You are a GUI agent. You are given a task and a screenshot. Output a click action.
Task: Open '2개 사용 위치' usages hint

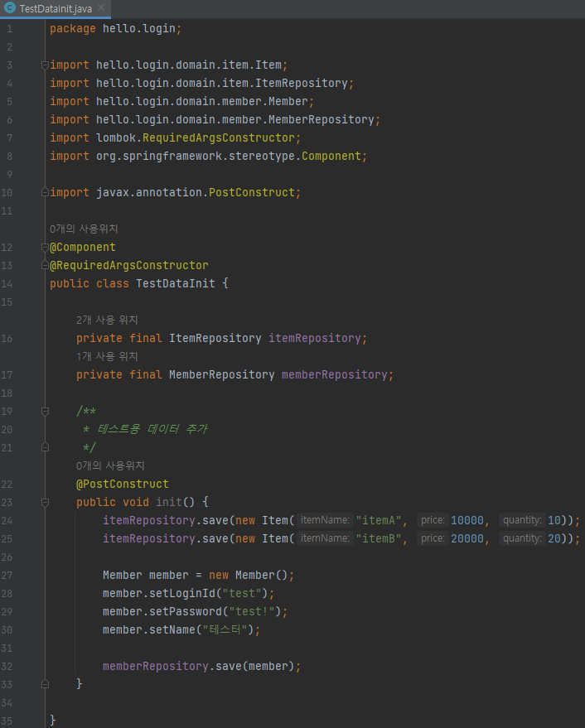(107, 320)
